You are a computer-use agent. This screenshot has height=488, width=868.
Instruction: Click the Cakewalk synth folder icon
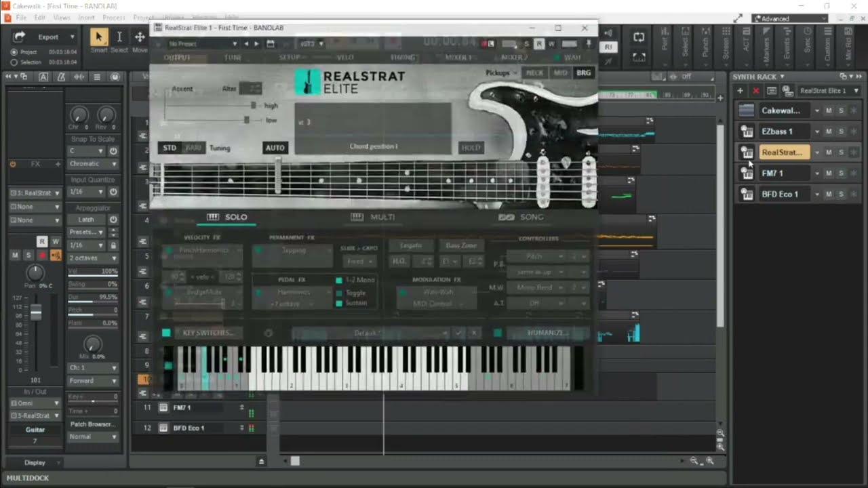pyautogui.click(x=747, y=110)
